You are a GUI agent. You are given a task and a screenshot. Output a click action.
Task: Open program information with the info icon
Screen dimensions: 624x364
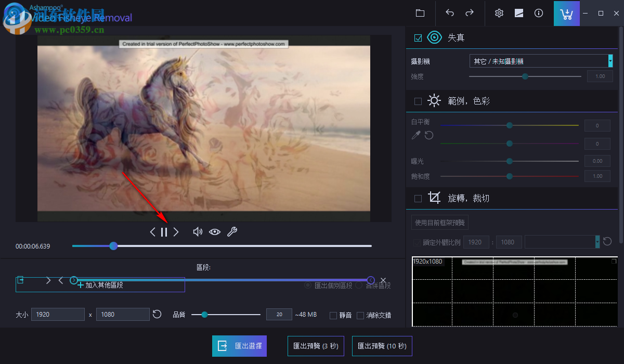point(539,13)
